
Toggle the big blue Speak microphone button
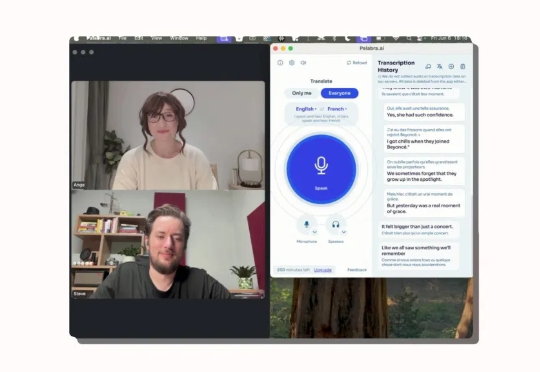click(x=321, y=169)
